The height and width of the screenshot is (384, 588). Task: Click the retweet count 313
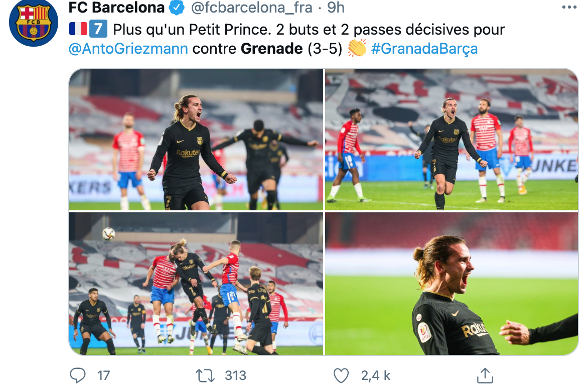click(x=235, y=375)
